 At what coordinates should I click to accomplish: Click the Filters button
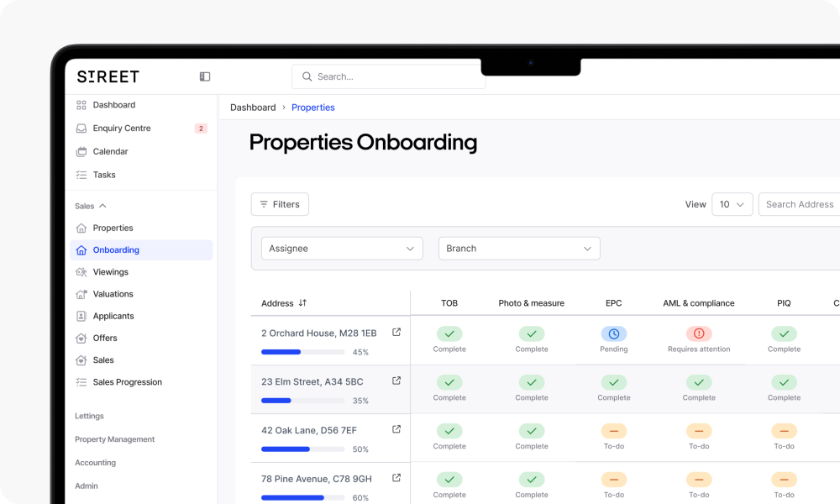click(280, 204)
